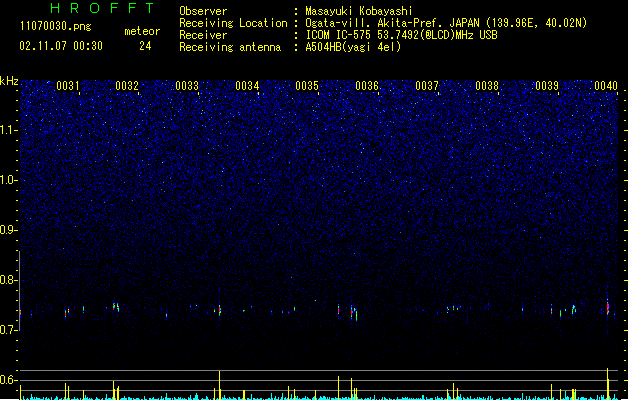Click the 0038 time marker
Screen dimensions: 629x400
(x=487, y=86)
